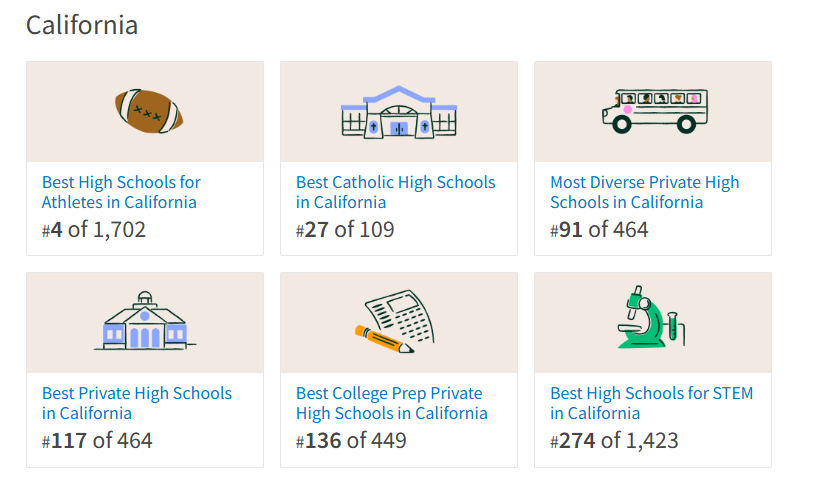Click the #4 of 1,702 ranking text

pos(94,230)
